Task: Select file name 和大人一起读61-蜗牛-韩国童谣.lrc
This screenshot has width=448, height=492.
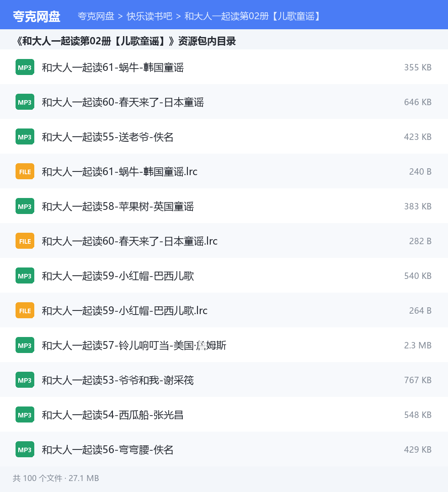Action: click(x=119, y=171)
